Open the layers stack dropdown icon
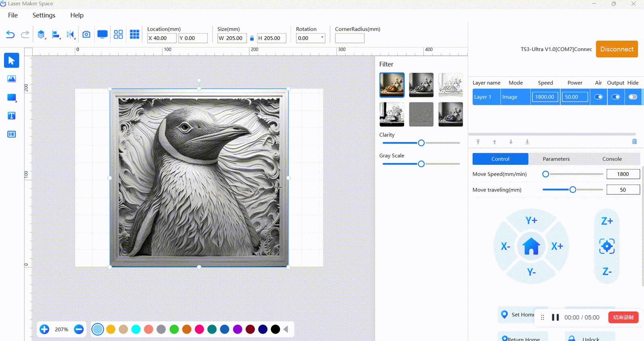This screenshot has width=644, height=341. pyautogui.click(x=41, y=35)
